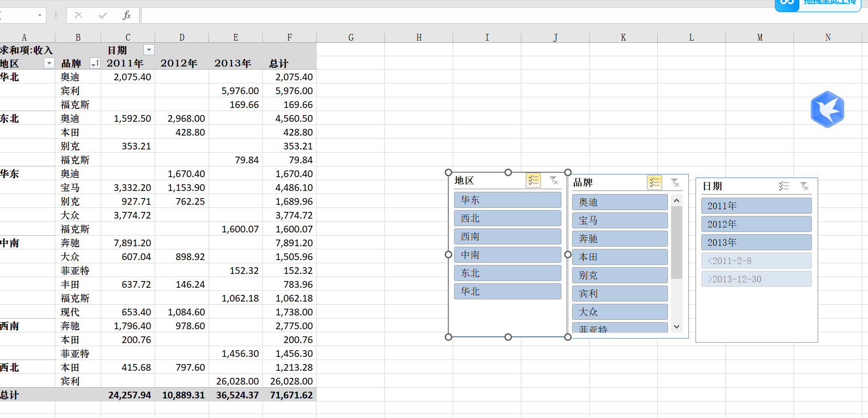The image size is (868, 418).
Task: Select the cell with value 2,775.00
Action: pyautogui.click(x=290, y=326)
